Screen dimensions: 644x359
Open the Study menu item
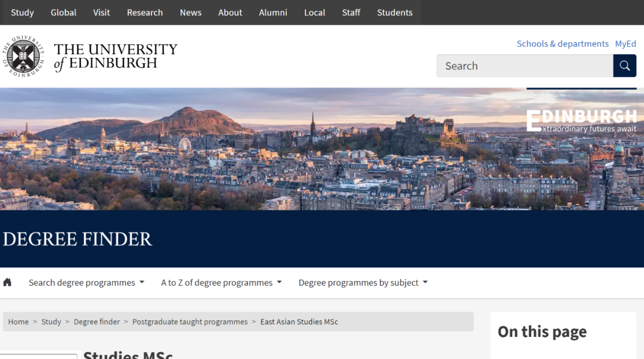coord(22,13)
